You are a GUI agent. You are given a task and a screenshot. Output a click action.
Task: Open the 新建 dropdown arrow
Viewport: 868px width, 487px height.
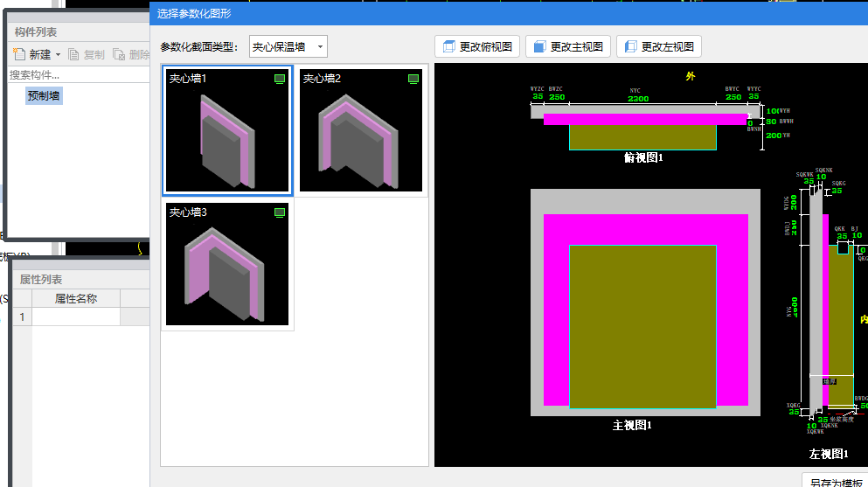pyautogui.click(x=58, y=54)
